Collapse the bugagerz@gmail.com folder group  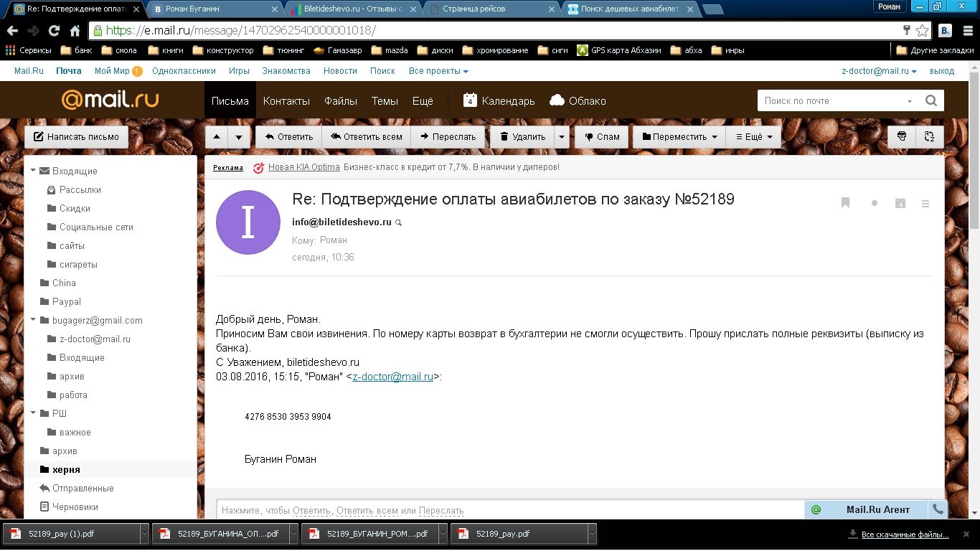pyautogui.click(x=33, y=320)
